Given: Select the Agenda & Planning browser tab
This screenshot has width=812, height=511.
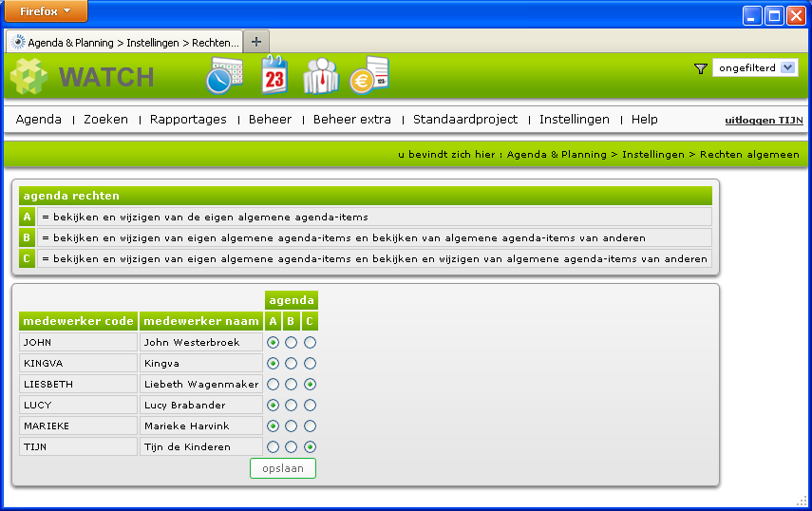Looking at the screenshot, I should 124,42.
